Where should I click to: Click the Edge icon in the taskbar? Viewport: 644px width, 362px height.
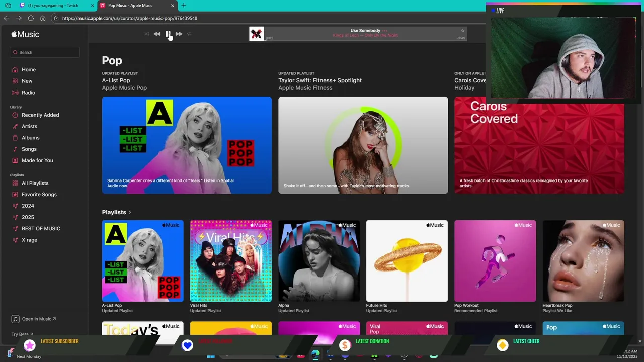pos(315,354)
